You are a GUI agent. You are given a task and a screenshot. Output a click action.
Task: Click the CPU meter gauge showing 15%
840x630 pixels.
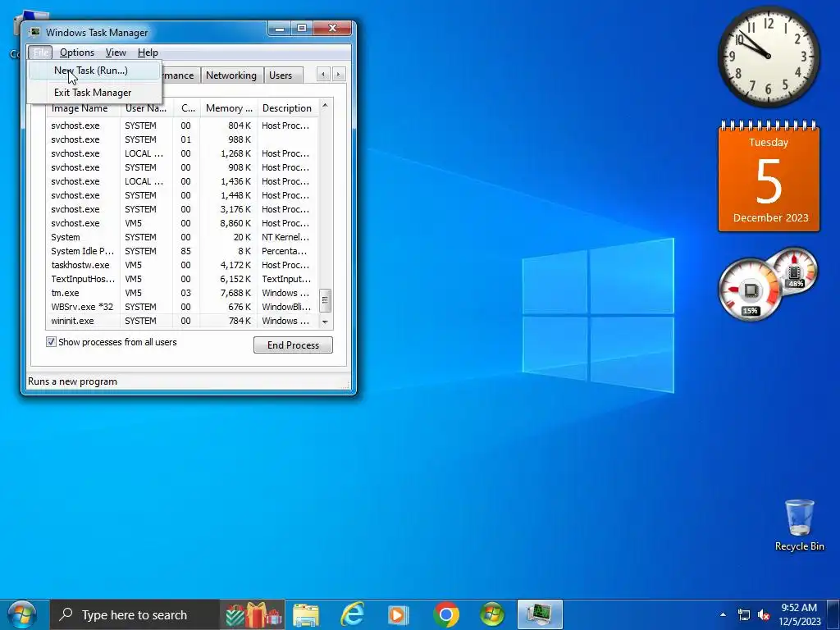[750, 290]
